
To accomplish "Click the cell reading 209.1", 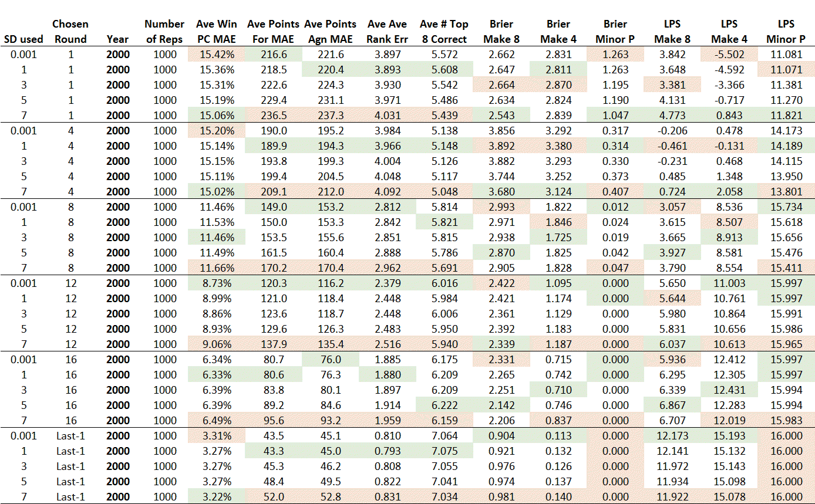I will [274, 192].
